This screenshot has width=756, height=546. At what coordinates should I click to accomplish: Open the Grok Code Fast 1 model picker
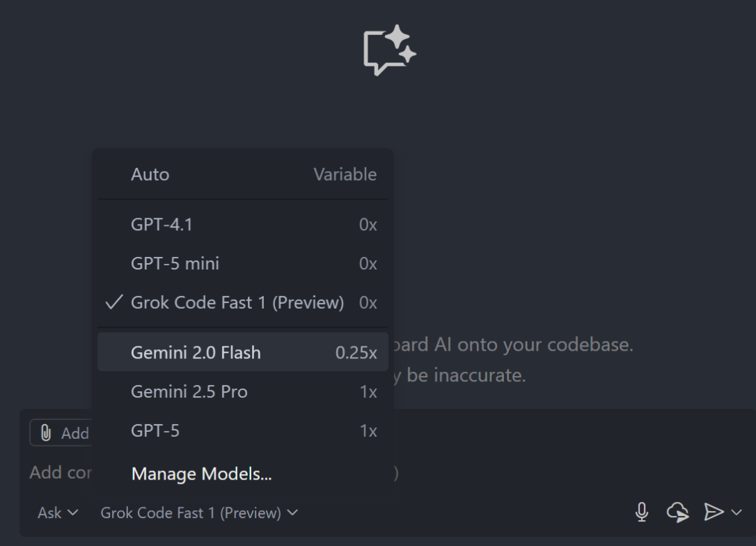[x=199, y=513]
